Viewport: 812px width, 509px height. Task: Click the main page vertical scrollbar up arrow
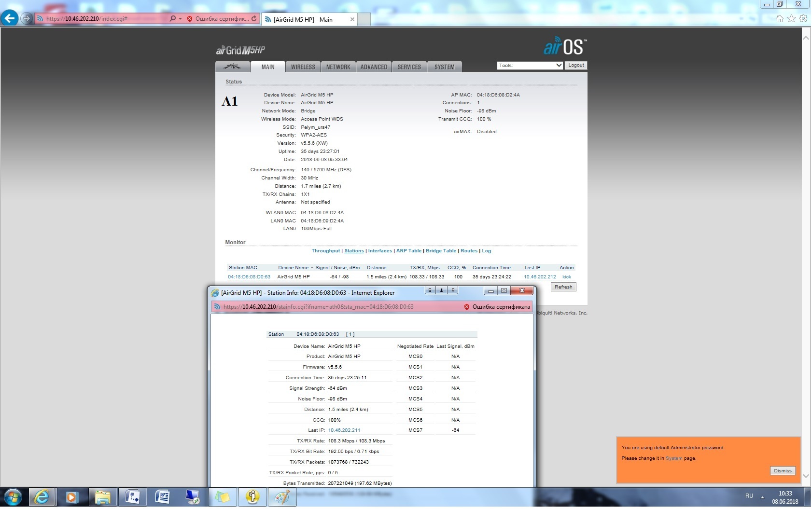tap(806, 38)
